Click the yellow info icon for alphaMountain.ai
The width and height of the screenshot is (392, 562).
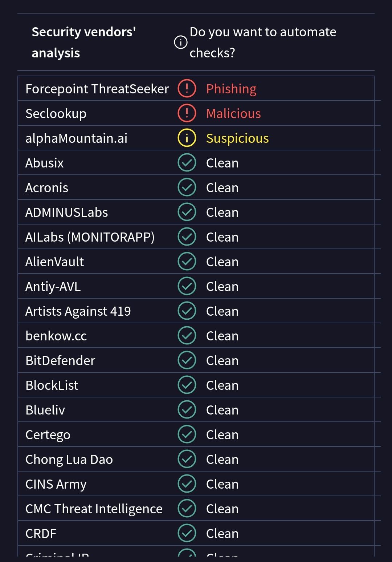[187, 138]
